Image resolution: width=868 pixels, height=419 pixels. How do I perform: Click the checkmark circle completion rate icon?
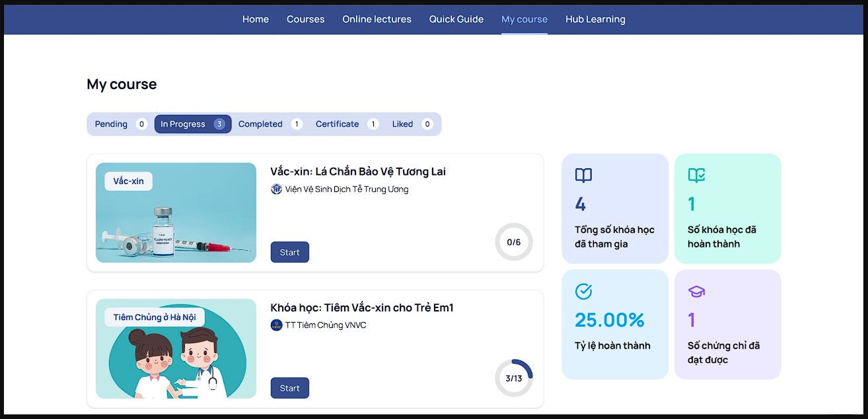[583, 291]
